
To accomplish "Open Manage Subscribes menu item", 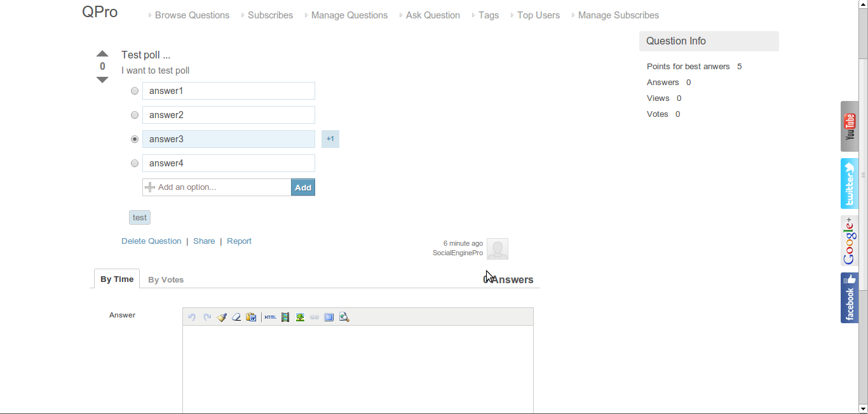I will 618,15.
